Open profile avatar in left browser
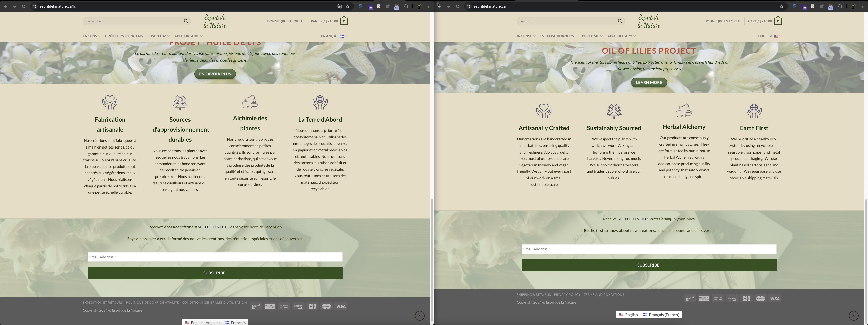Image resolution: width=868 pixels, height=325 pixels. (419, 6)
